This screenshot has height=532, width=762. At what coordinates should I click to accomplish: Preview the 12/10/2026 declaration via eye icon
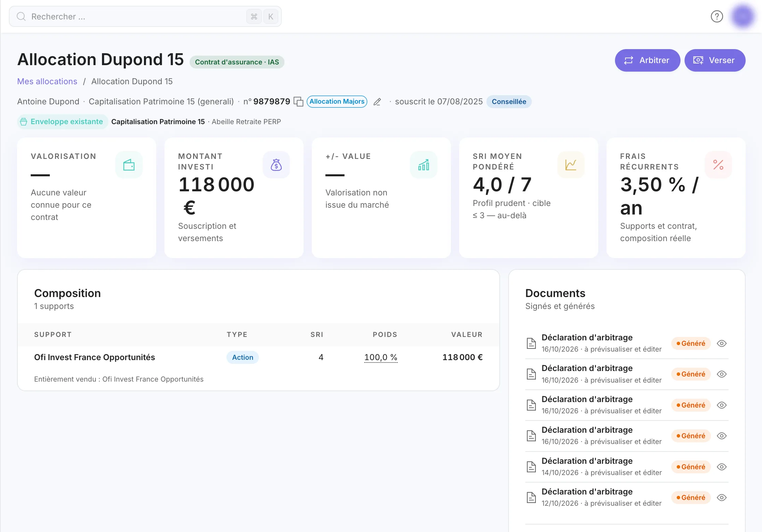click(722, 498)
